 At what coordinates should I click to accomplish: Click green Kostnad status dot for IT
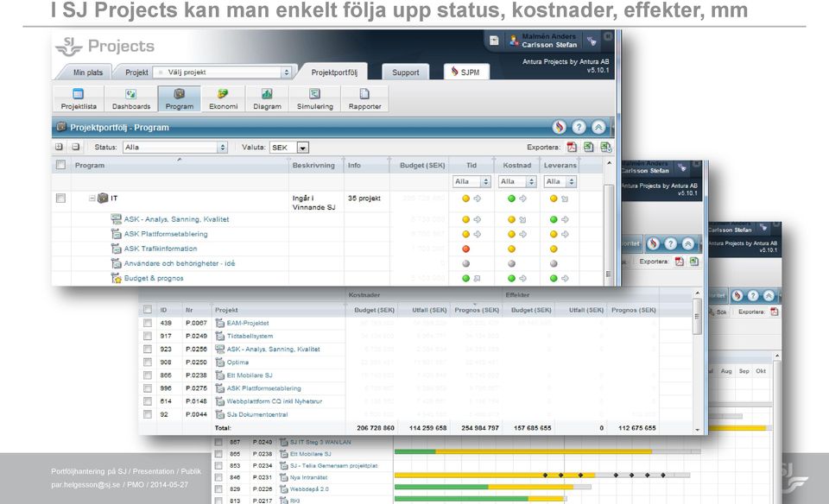pyautogui.click(x=511, y=198)
